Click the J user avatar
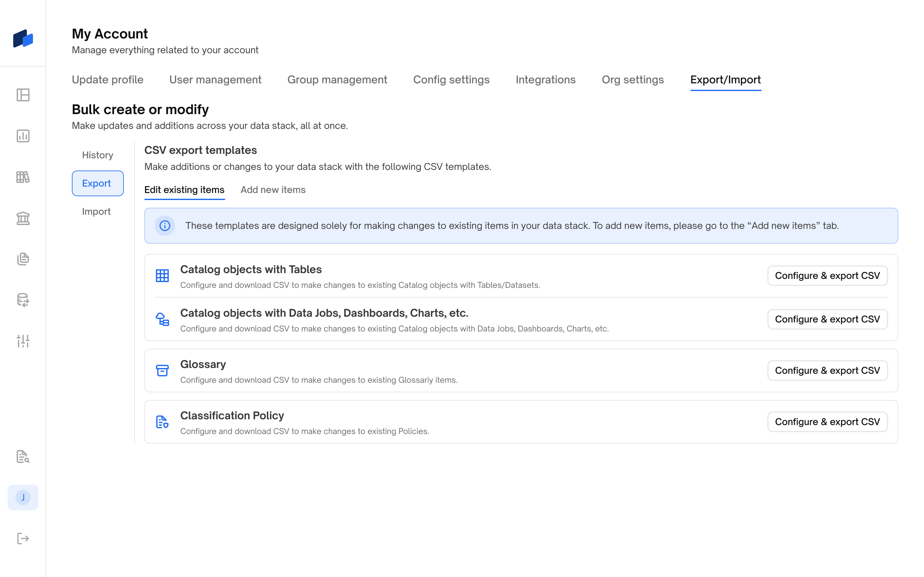 23,497
